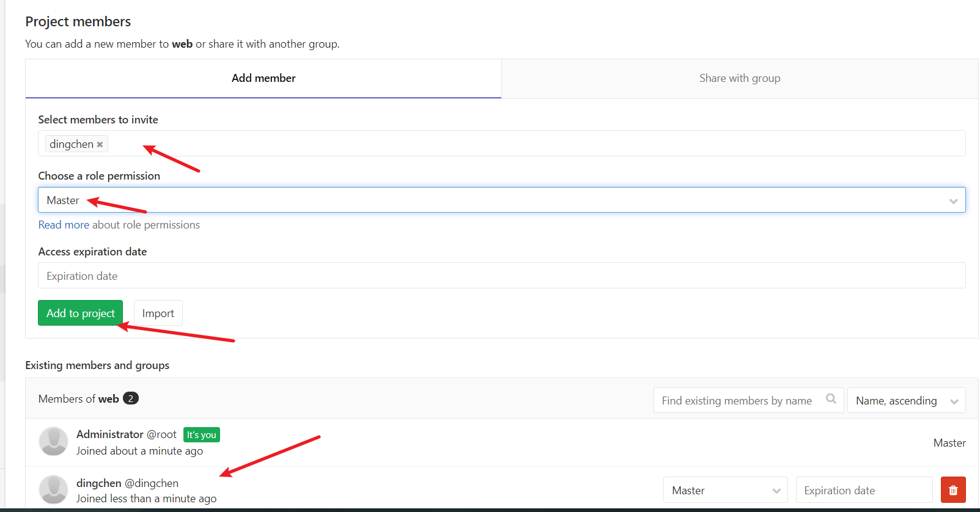Change dingchen's Master role dropdown
The height and width of the screenshot is (512, 980).
coord(725,490)
